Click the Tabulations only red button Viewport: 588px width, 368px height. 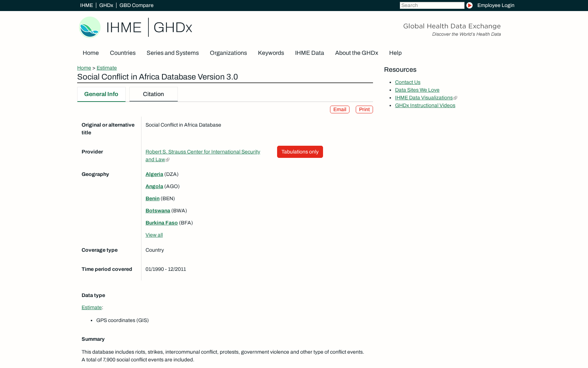coord(300,152)
